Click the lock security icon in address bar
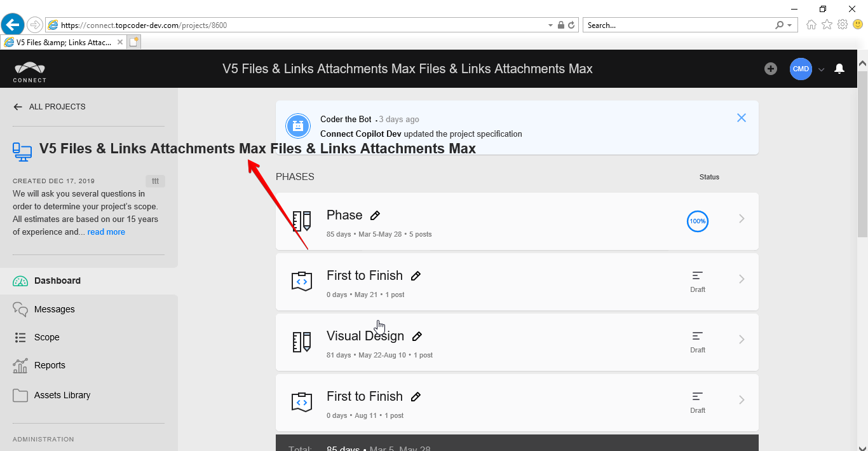Image resolution: width=868 pixels, height=451 pixels. pyautogui.click(x=560, y=25)
